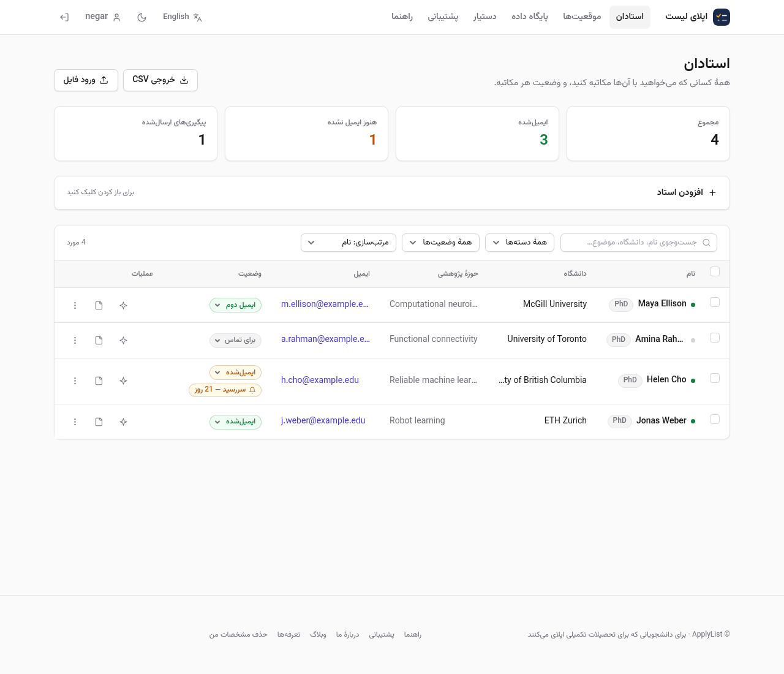The height and width of the screenshot is (674, 784).
Task: Open the document icon in Jonas Weber's row
Action: [x=99, y=422]
